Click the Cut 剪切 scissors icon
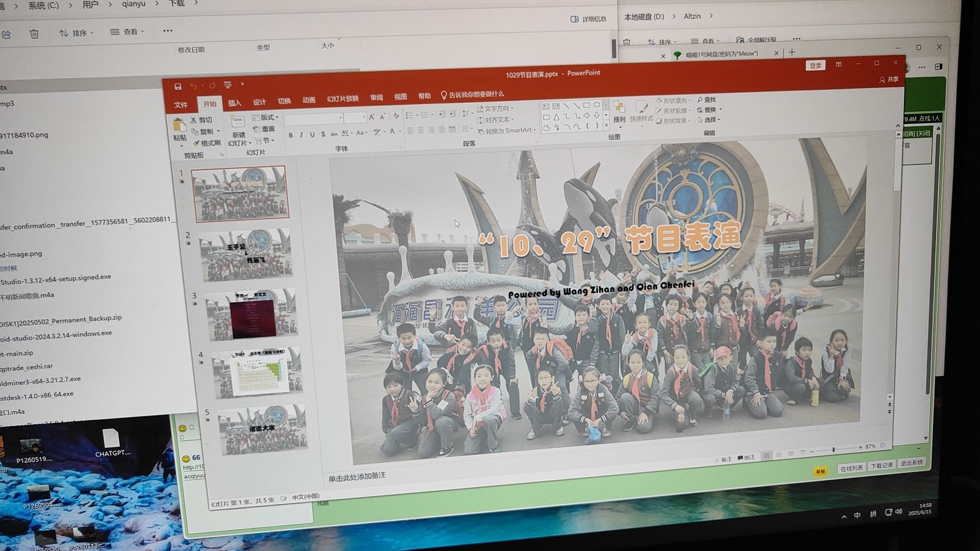The width and height of the screenshot is (980, 551). click(x=194, y=120)
